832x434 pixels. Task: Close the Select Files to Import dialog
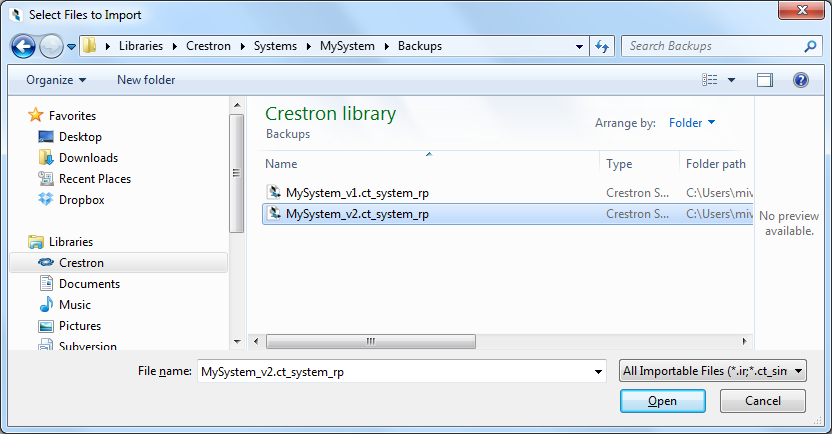point(802,10)
